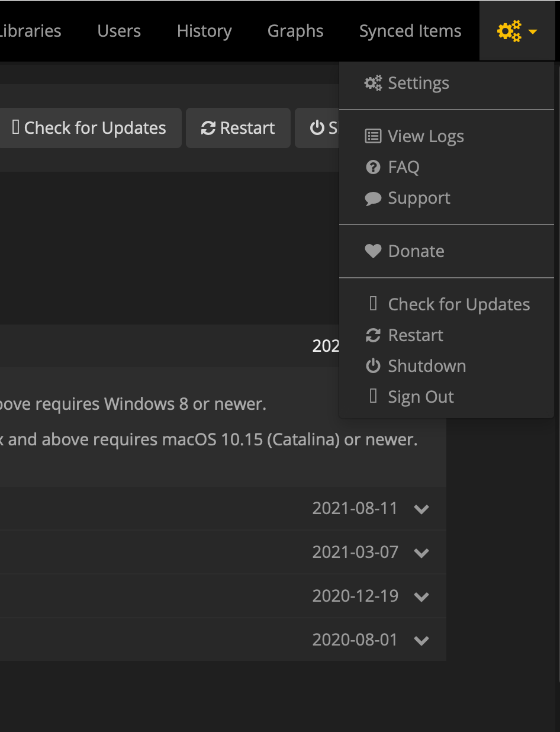Open the Graphs page
560x732 pixels.
coord(295,31)
